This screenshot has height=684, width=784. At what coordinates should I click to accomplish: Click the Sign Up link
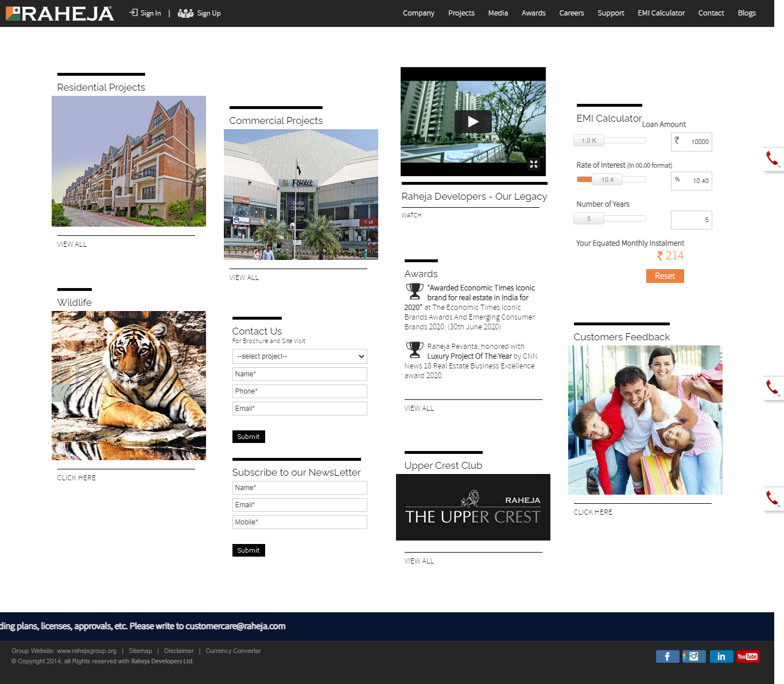coord(209,13)
